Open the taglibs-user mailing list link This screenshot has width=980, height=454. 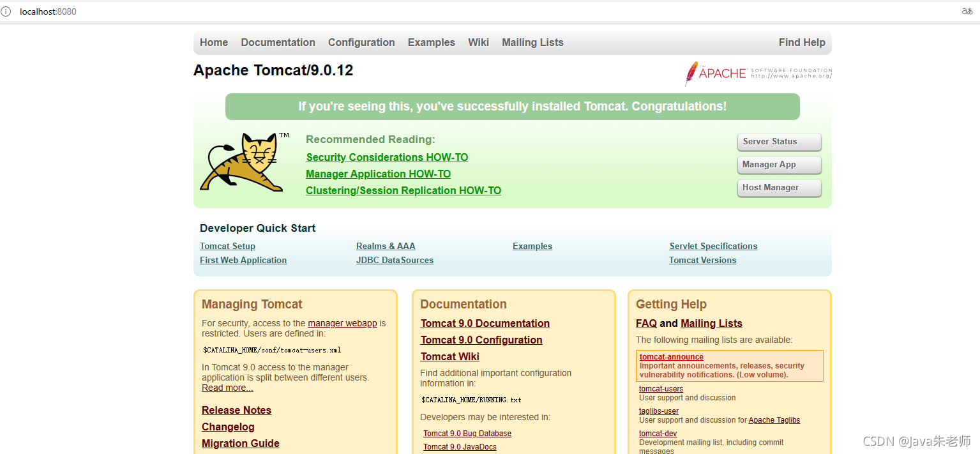[x=659, y=411]
